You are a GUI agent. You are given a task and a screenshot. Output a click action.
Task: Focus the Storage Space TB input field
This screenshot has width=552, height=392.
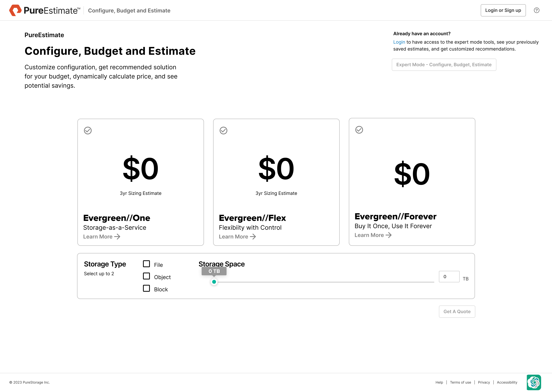pos(449,277)
